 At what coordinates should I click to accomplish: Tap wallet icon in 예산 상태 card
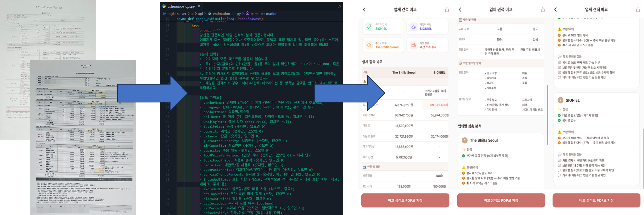[413, 45]
